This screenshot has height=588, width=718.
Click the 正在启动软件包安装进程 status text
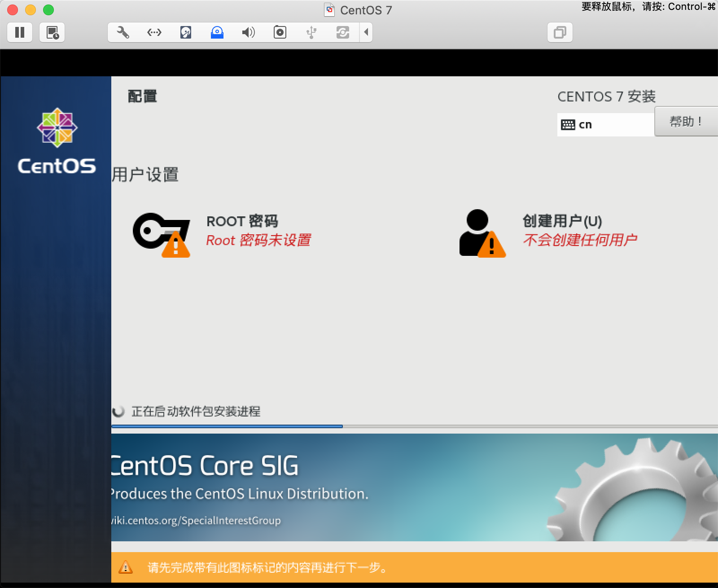tap(196, 412)
